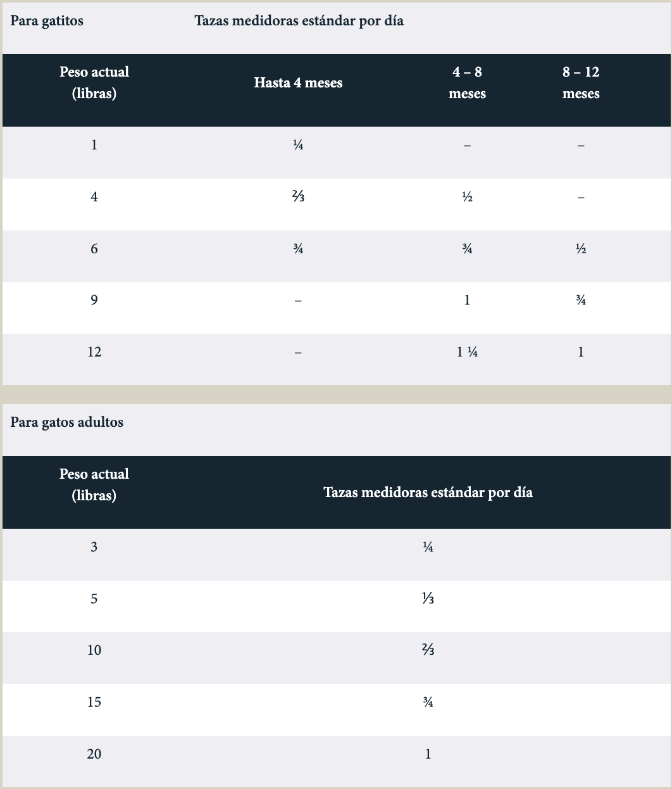Image resolution: width=672 pixels, height=789 pixels.
Task: Click the ⅓ value for 5-pound adult cat
Action: click(428, 599)
